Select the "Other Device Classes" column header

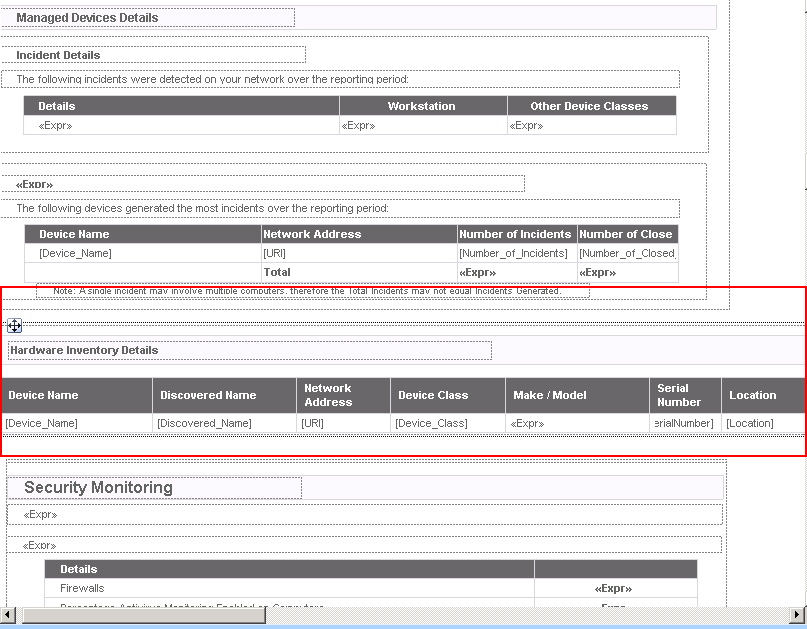592,106
